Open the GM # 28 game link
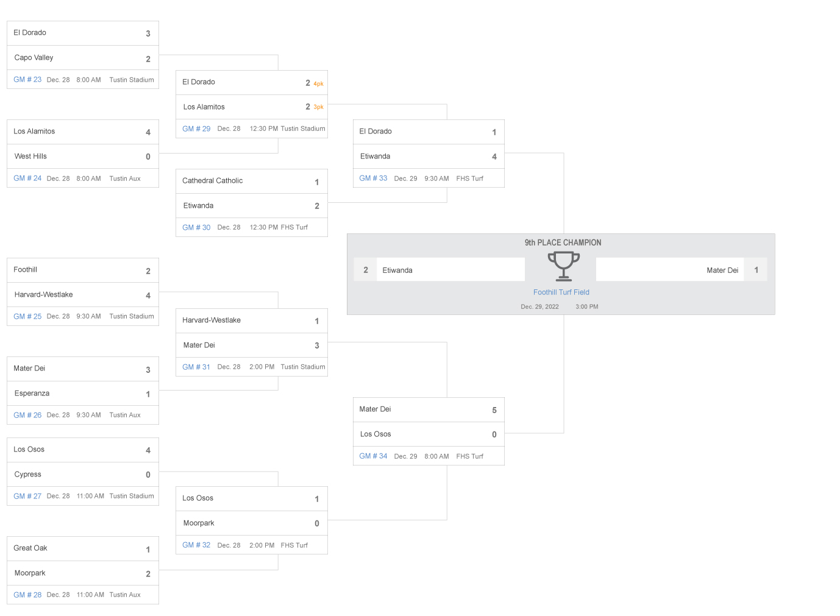 click(27, 595)
